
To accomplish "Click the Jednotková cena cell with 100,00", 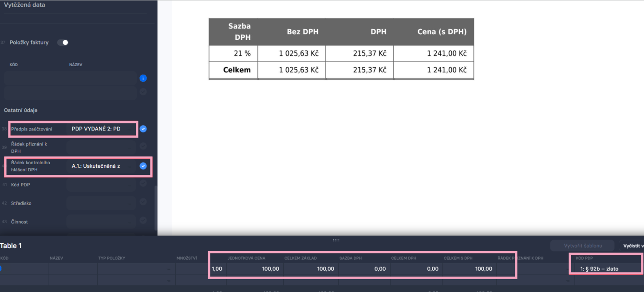I will tap(253, 268).
